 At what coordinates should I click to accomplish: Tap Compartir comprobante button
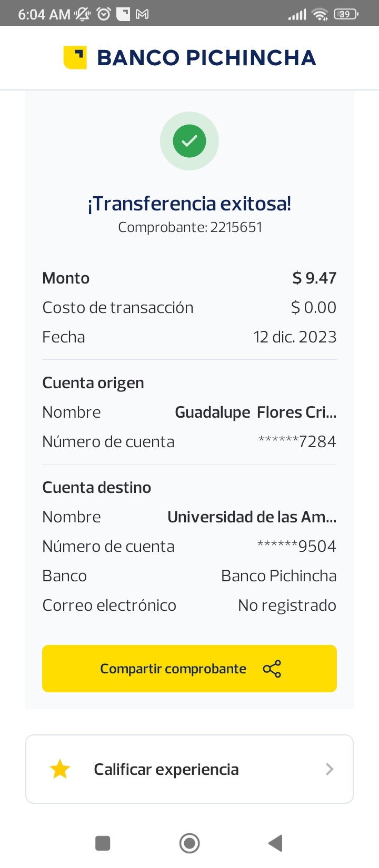(x=189, y=669)
